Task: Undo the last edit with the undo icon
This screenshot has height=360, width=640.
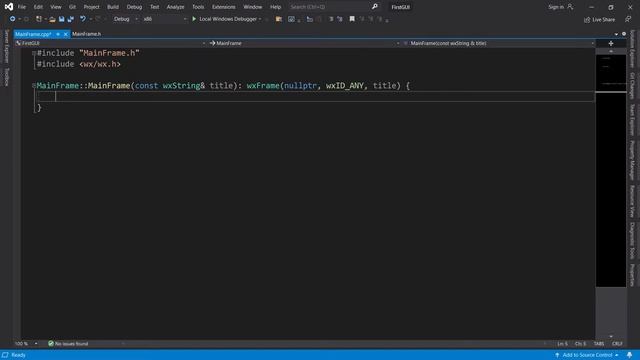Action: point(83,19)
